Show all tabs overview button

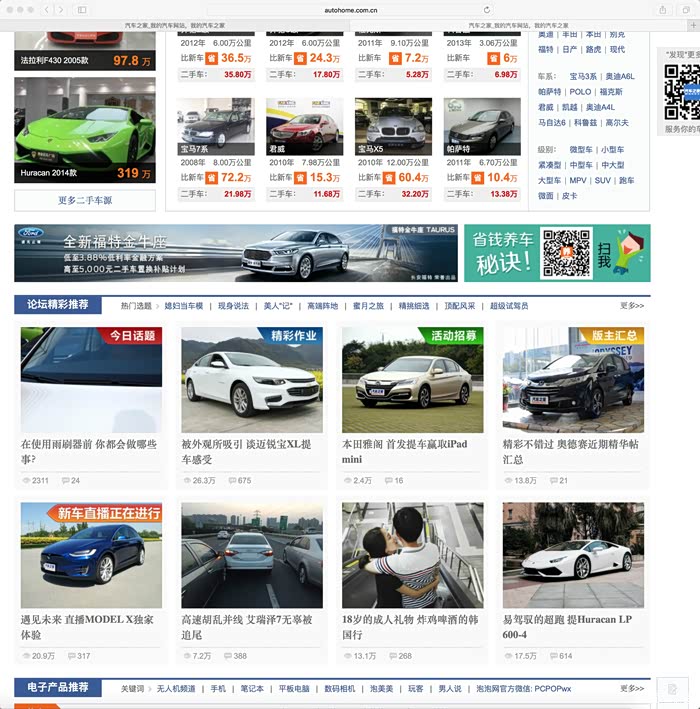point(686,9)
